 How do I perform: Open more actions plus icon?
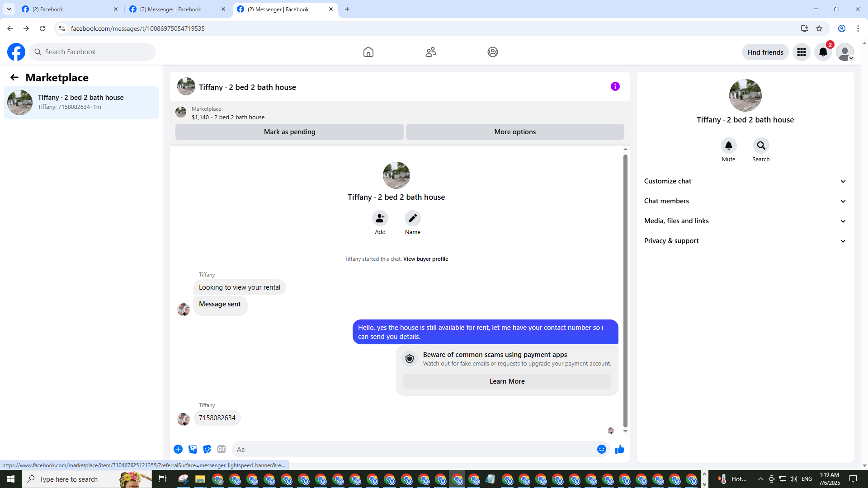(x=178, y=449)
